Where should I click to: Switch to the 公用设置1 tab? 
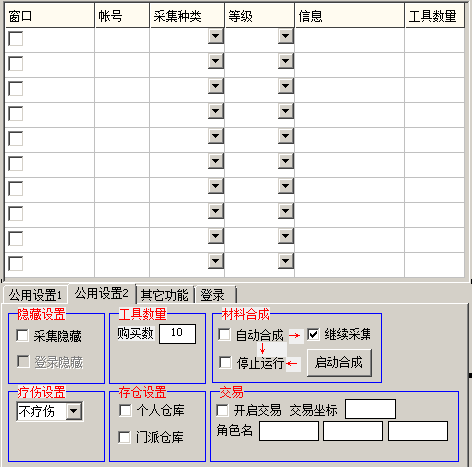pos(35,295)
